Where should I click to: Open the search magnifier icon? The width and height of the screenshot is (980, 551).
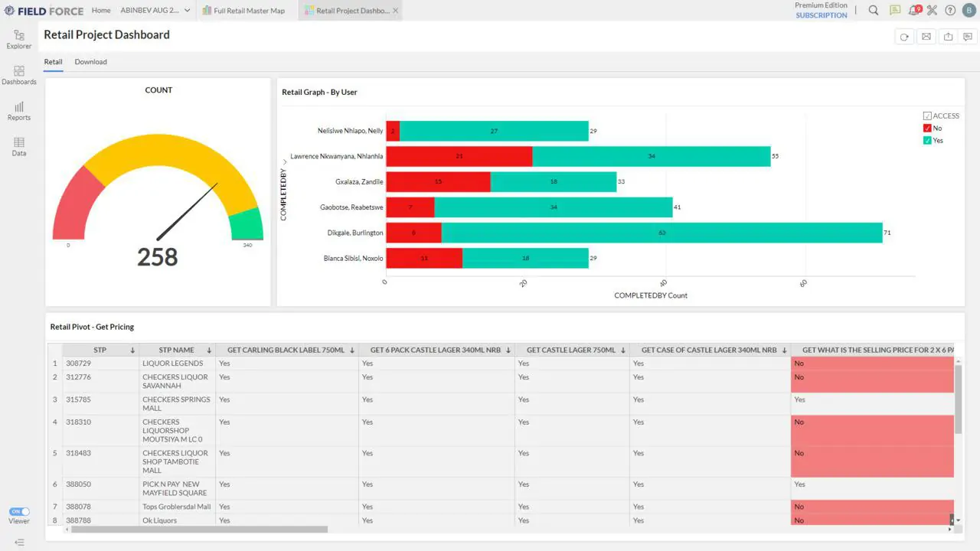pos(874,11)
